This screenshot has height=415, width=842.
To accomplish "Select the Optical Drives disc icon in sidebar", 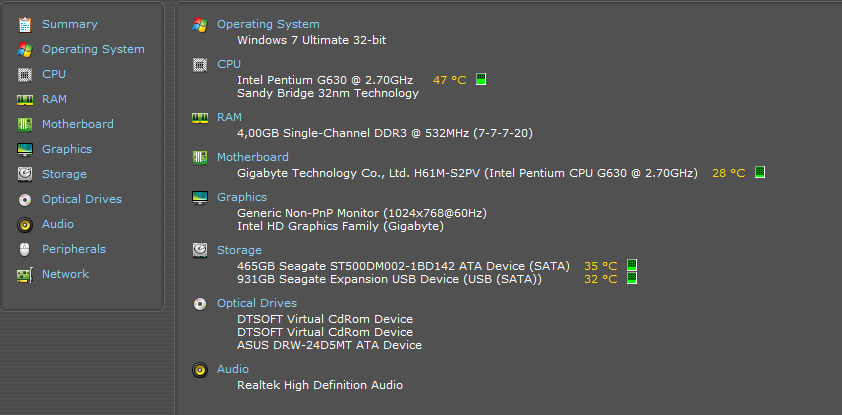I will click(x=24, y=199).
